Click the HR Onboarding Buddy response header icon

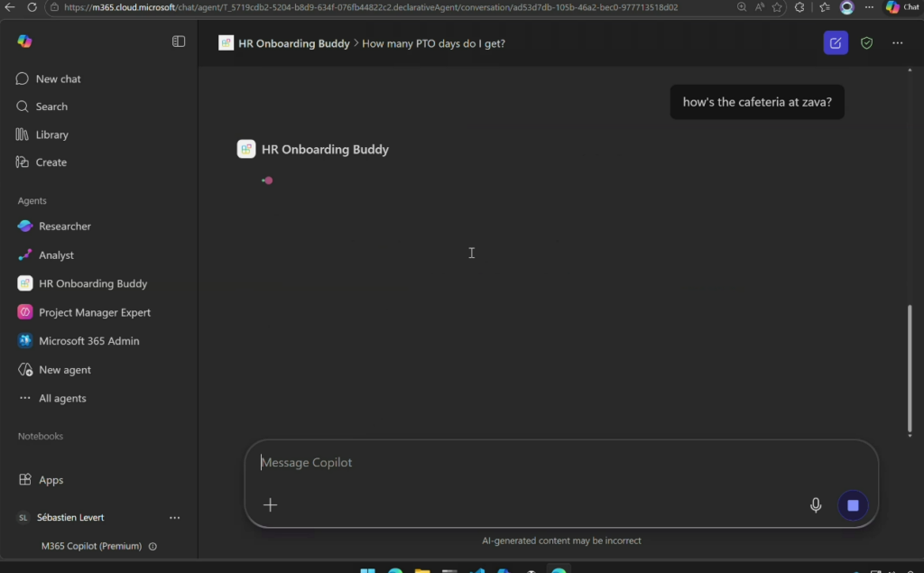click(x=245, y=149)
